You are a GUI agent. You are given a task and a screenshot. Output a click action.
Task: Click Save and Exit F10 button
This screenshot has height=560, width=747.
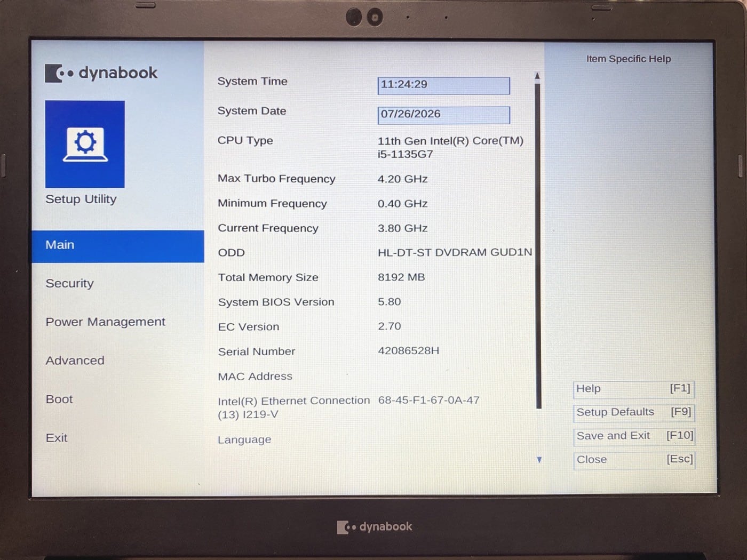pos(634,436)
